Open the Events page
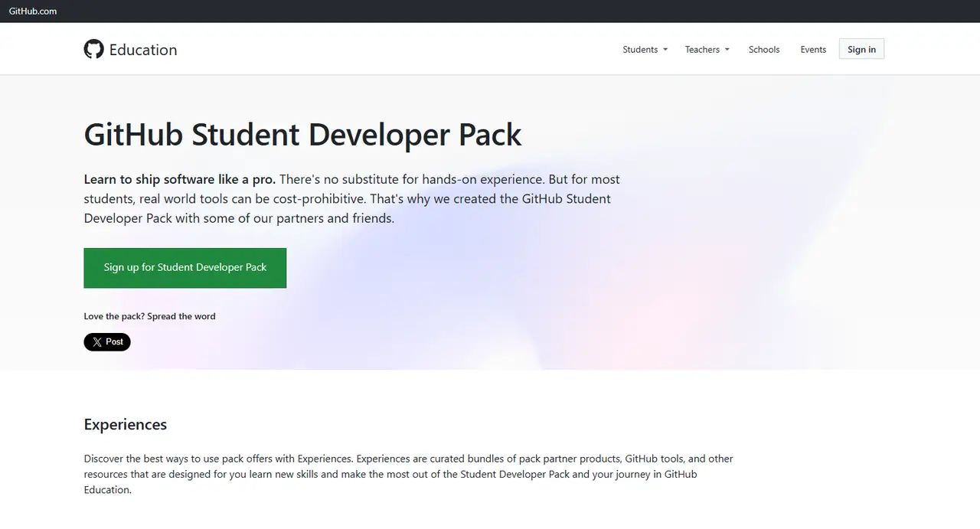The image size is (980, 529). click(813, 50)
